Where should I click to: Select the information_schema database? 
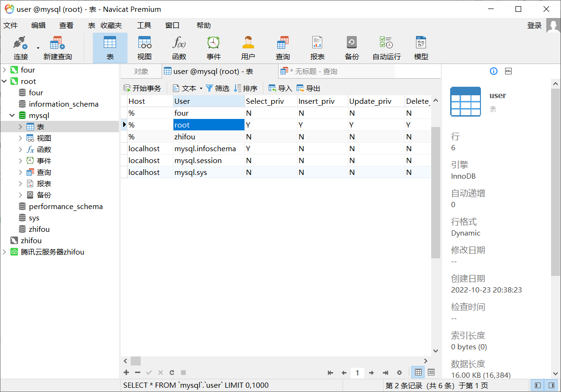(63, 104)
